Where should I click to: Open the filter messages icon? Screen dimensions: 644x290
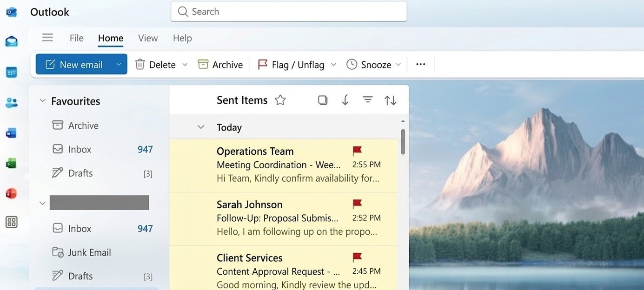pyautogui.click(x=368, y=100)
